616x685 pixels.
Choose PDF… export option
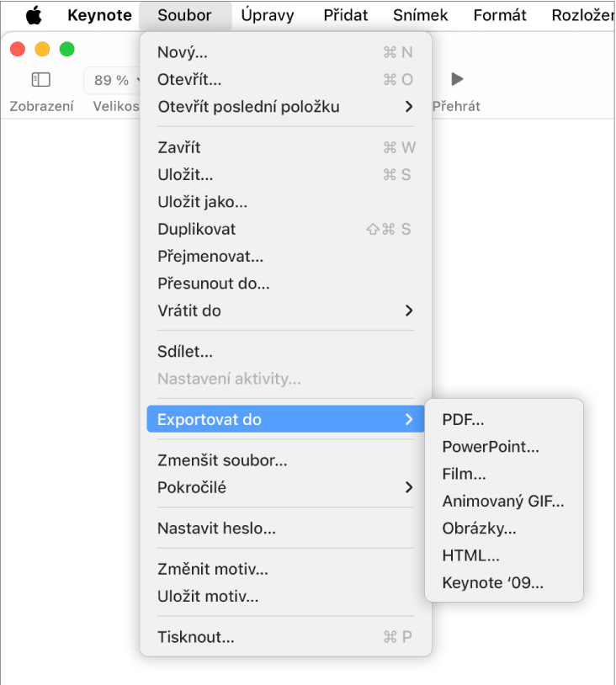pos(504,419)
